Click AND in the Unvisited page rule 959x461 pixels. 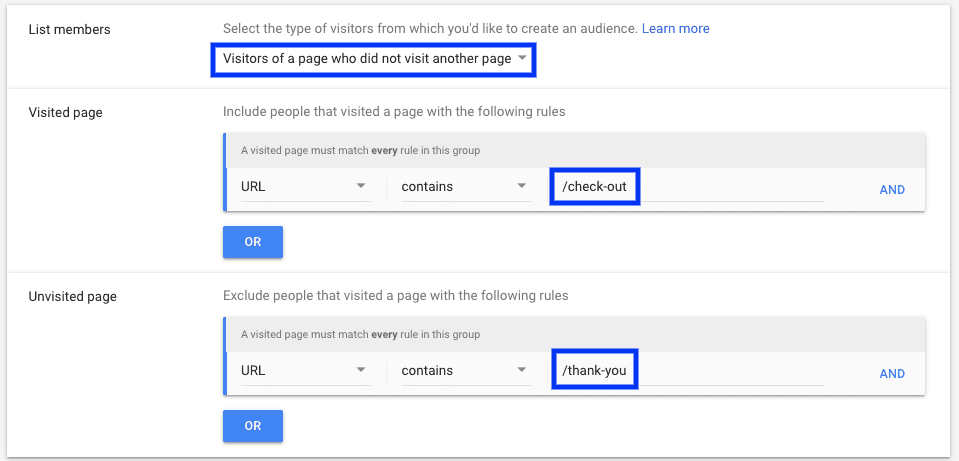pyautogui.click(x=892, y=373)
